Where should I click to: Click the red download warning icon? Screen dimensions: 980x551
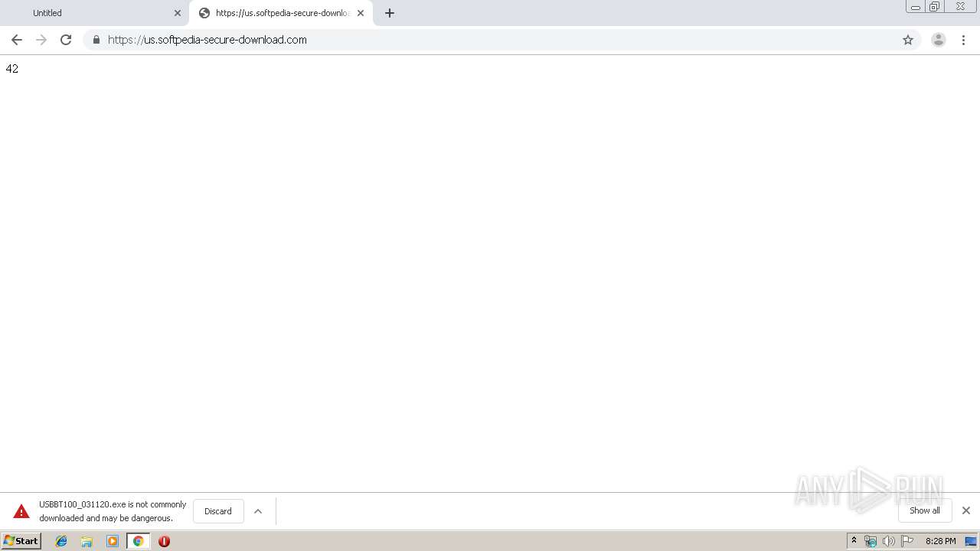click(x=21, y=511)
